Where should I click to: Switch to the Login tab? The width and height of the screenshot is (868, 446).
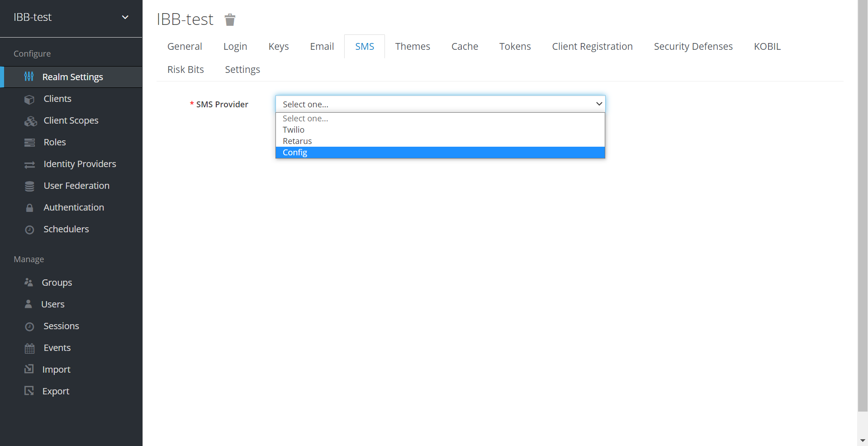235,46
